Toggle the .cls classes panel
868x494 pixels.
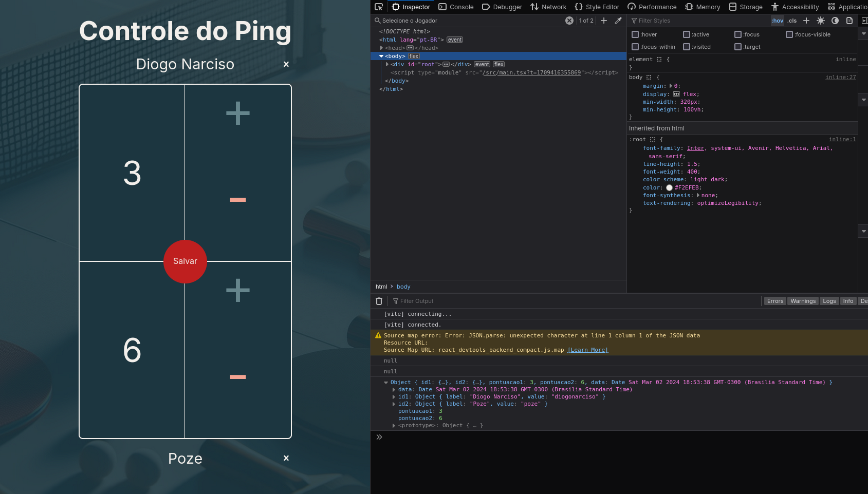coord(792,21)
